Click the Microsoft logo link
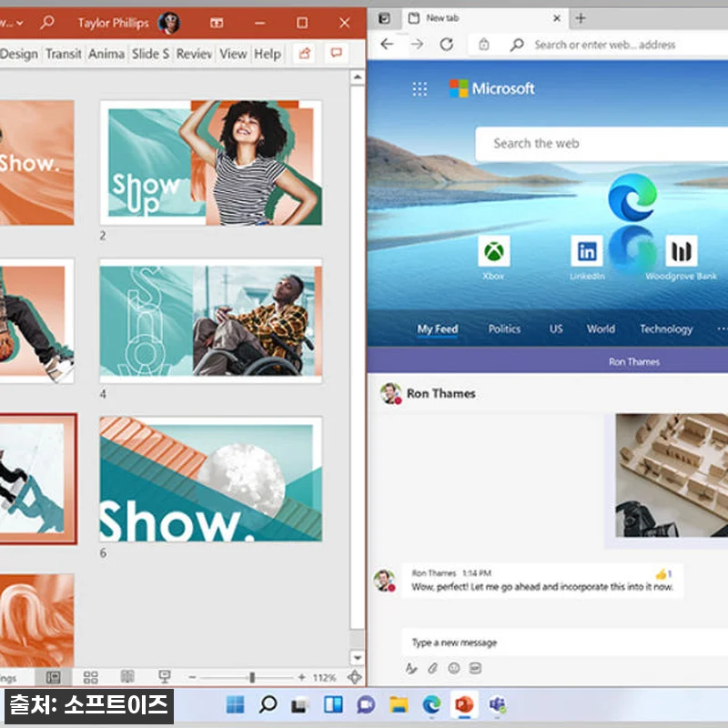The width and height of the screenshot is (728, 728). pyautogui.click(x=491, y=88)
